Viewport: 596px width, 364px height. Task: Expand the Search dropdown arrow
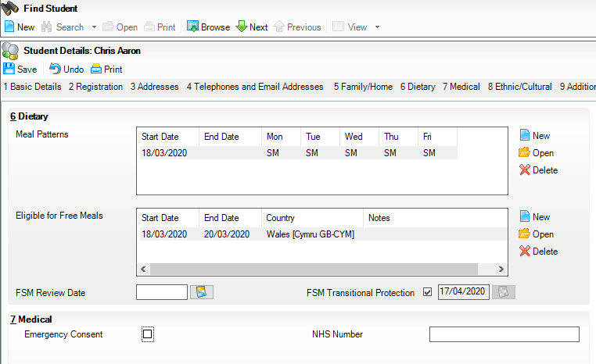[95, 27]
